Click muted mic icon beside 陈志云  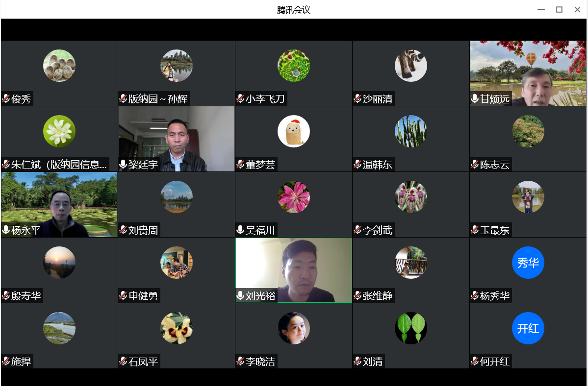(x=475, y=165)
